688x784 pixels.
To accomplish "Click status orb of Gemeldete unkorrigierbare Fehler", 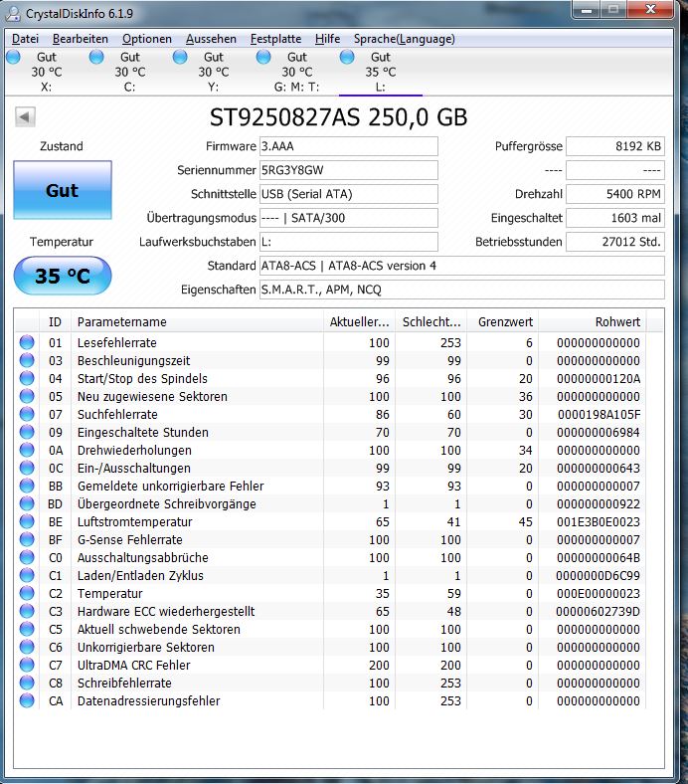I will pos(27,486).
